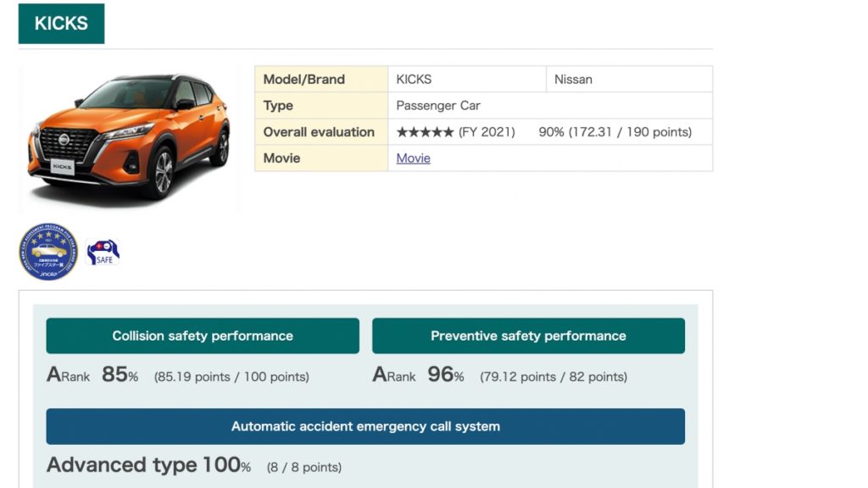Click the JNCAP five-star award badge
This screenshot has height=488, width=868.
pos(48,252)
